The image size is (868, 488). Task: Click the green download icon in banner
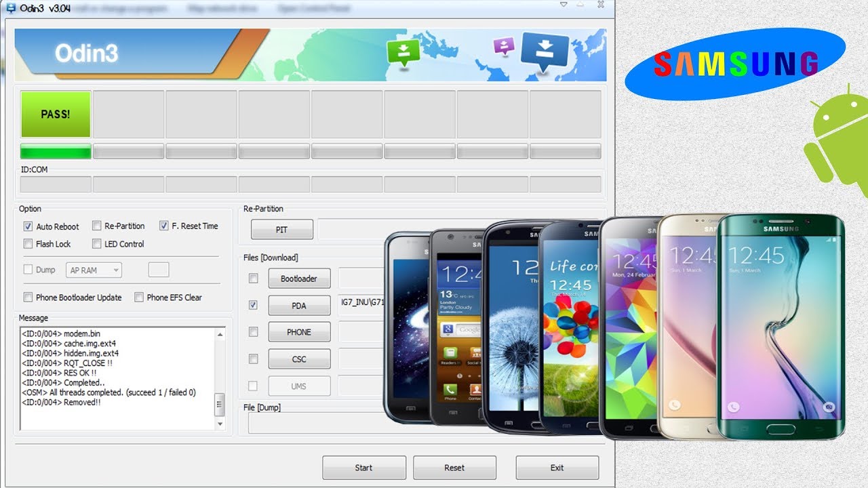pyautogui.click(x=403, y=52)
